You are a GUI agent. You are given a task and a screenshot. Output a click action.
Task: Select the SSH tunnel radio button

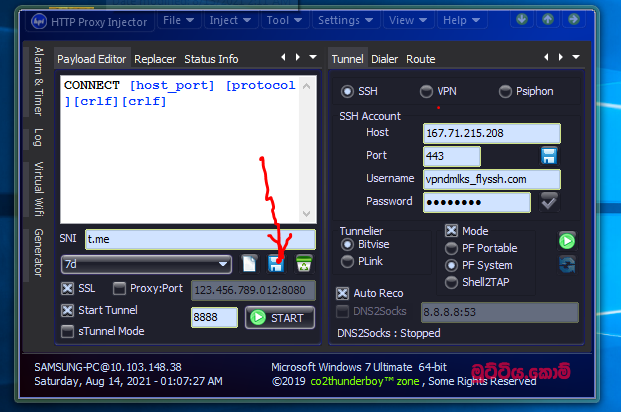[347, 92]
